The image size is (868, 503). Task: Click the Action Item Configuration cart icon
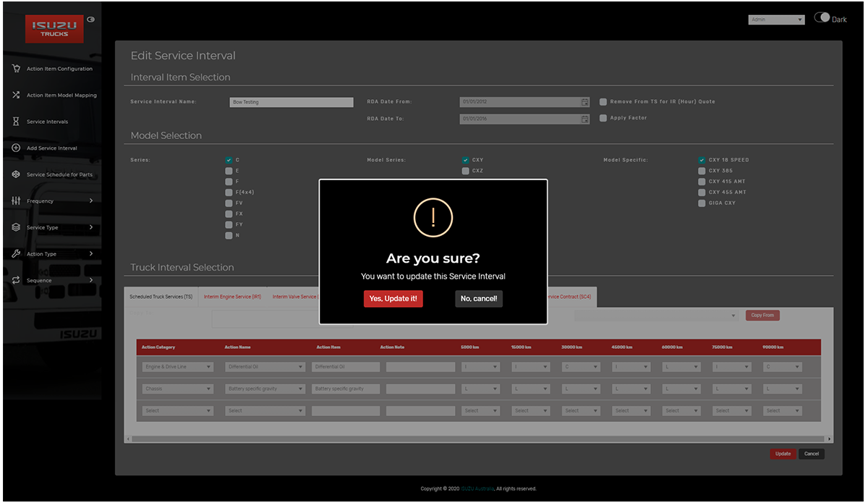(x=16, y=69)
